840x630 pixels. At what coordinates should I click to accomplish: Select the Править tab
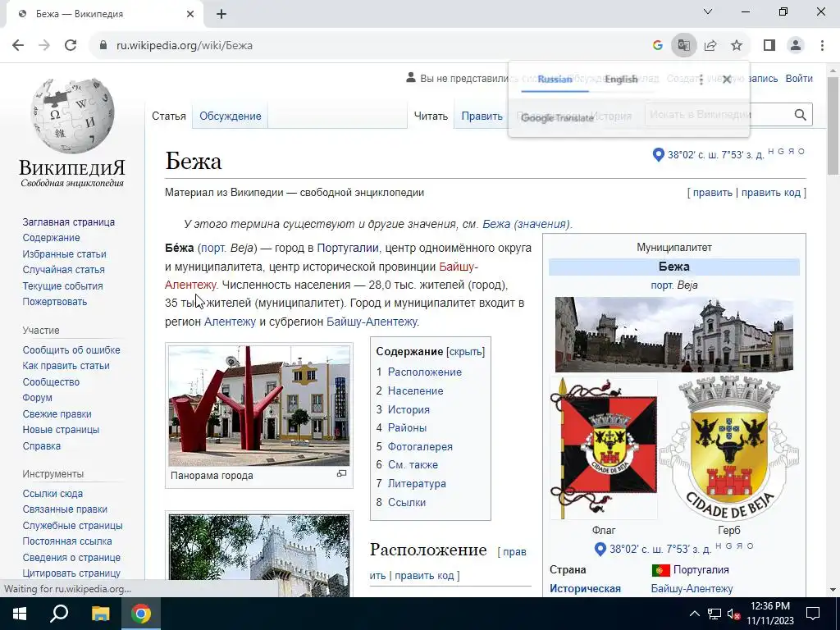[x=482, y=116]
